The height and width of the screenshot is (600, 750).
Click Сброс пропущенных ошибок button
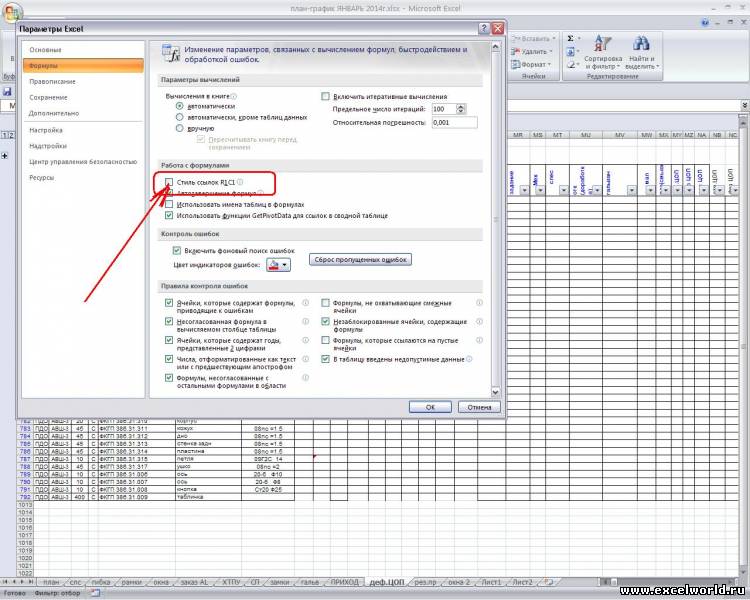tap(360, 259)
